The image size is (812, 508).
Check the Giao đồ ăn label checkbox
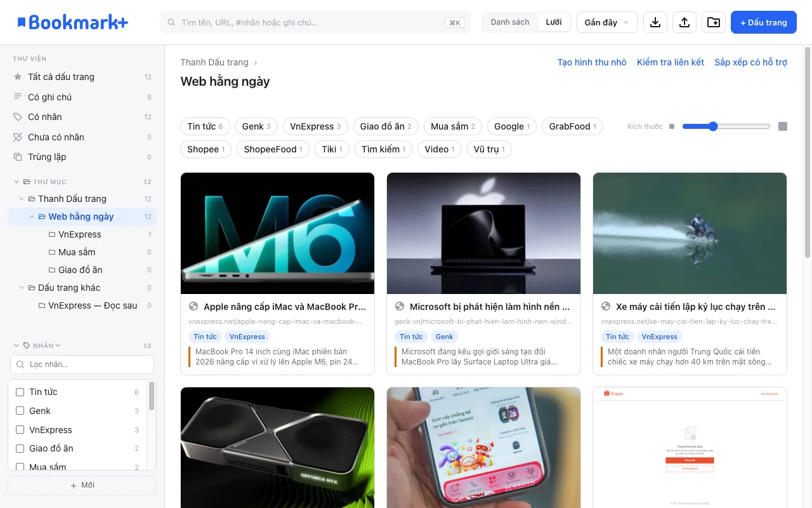click(20, 448)
